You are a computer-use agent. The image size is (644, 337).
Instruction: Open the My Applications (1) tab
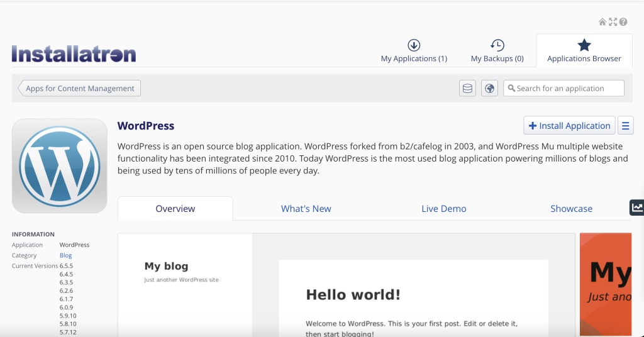pos(414,51)
